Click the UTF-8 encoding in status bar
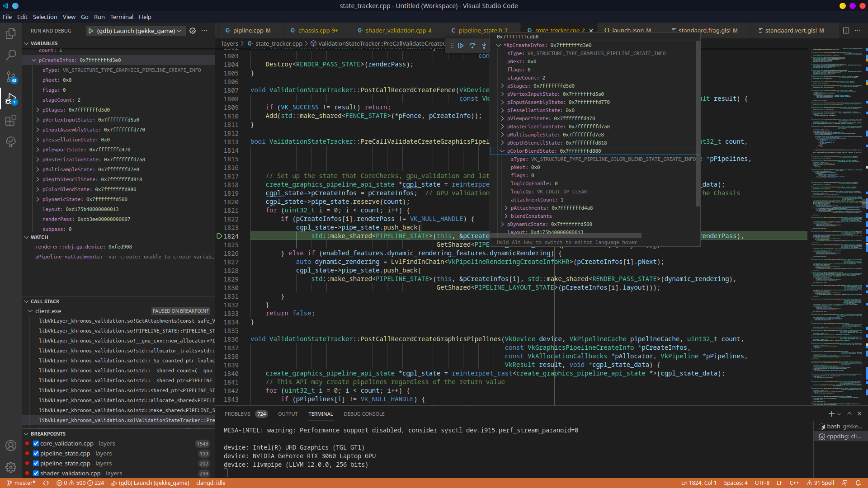868x488 pixels. (x=762, y=483)
